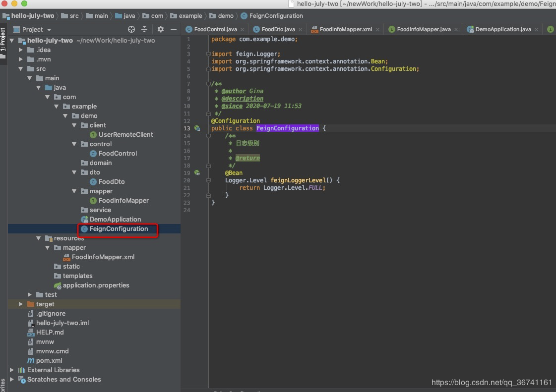
Task: Open the 1: Project side tool tab
Action: pyautogui.click(x=3, y=44)
